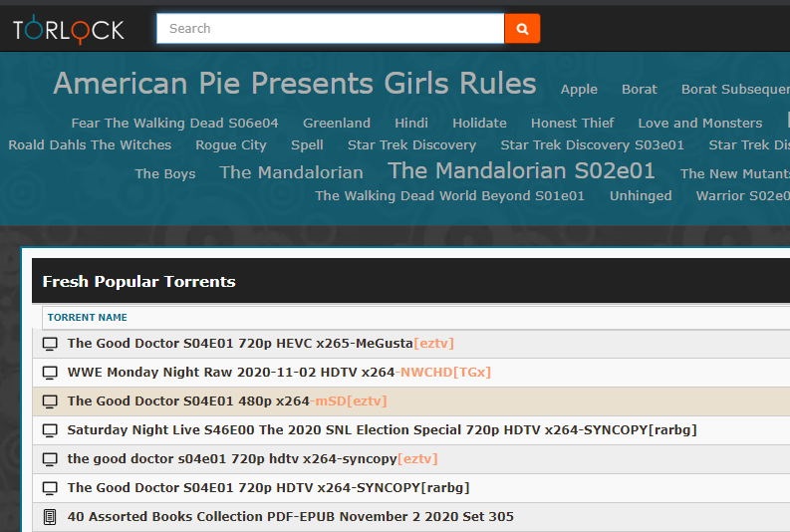Viewport: 790px width, 532px height.
Task: Open WWE Monday Night Raw 2020-11-02 torrent
Action: 279,373
